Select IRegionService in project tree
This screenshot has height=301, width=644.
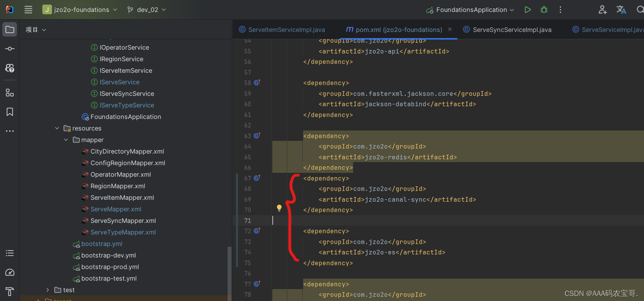click(121, 59)
